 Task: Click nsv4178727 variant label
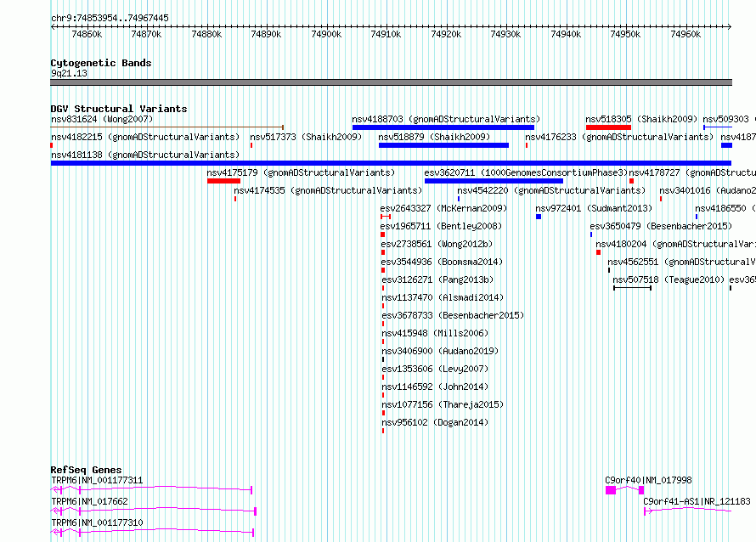point(692,172)
